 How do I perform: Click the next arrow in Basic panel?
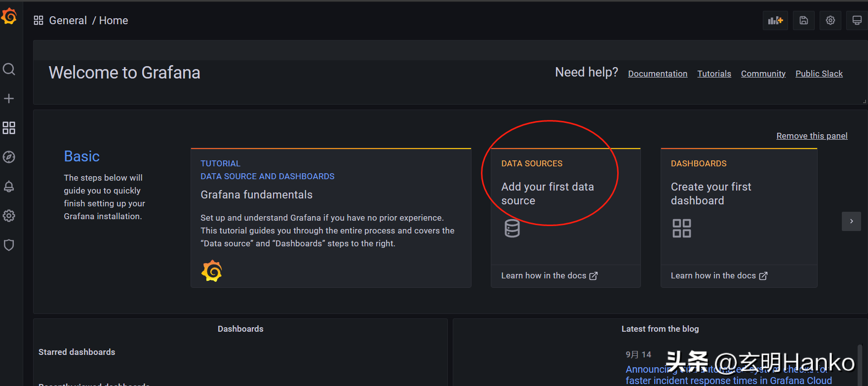tap(851, 221)
